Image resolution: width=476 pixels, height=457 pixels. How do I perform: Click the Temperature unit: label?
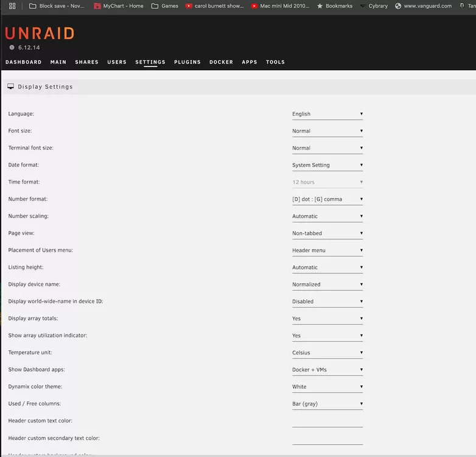[30, 352]
